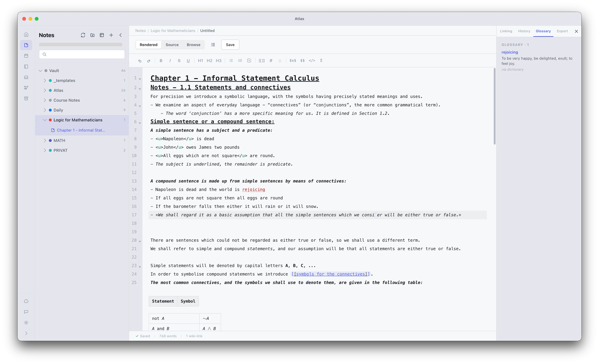Click the editor vertical scrollbar
The height and width of the screenshot is (364, 599).
coord(495,106)
